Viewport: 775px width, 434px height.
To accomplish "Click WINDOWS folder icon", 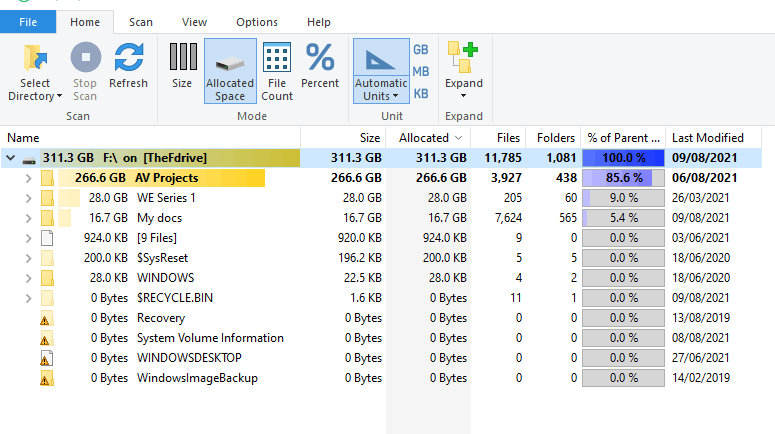I will pyautogui.click(x=47, y=278).
